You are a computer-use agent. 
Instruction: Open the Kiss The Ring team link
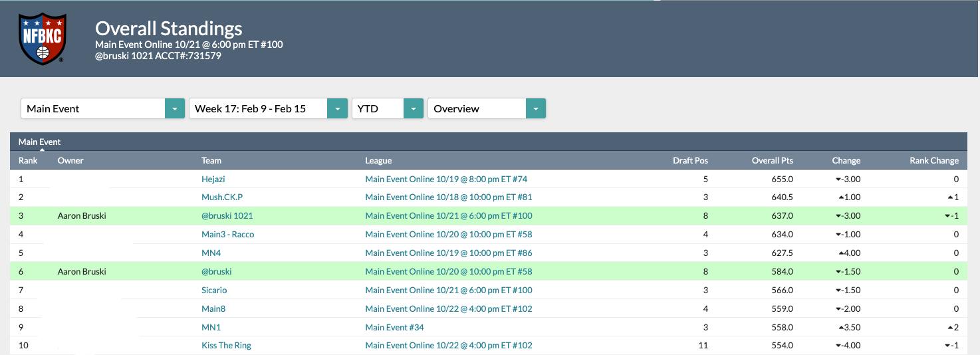pos(226,346)
